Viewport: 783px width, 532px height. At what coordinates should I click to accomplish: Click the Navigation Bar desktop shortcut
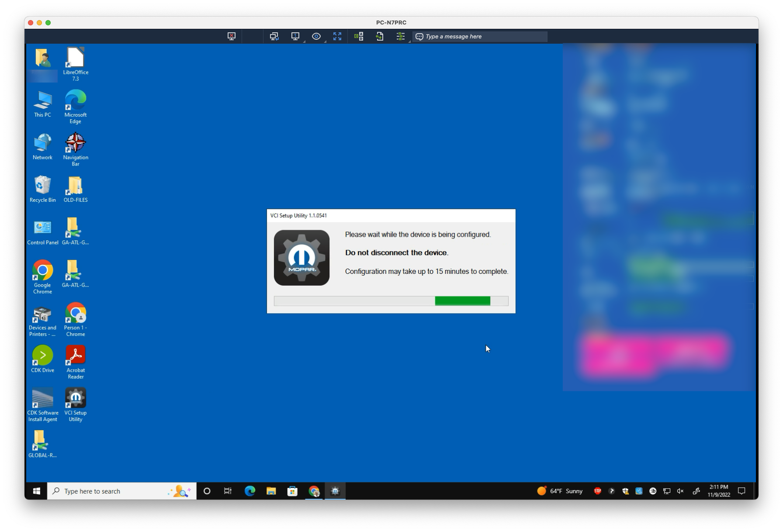coord(76,149)
